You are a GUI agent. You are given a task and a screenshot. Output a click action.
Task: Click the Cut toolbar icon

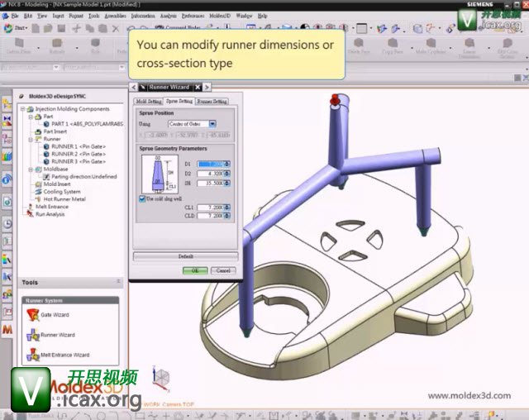77,28
